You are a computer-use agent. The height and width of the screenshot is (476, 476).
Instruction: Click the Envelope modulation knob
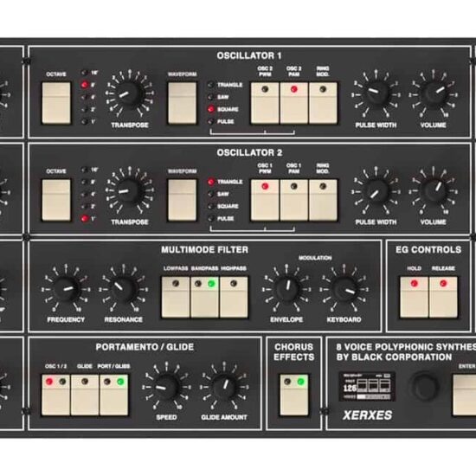[x=286, y=289]
